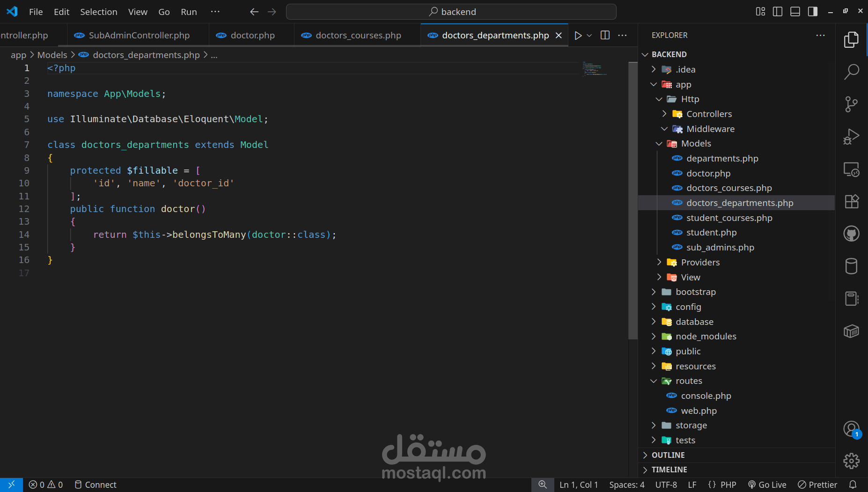Click Spaces: 4 indentation setting
The height and width of the screenshot is (492, 868).
pos(626,485)
